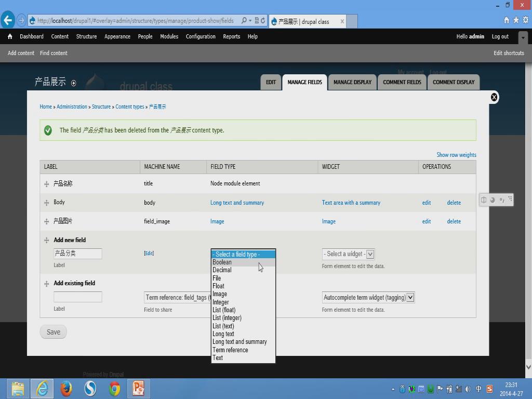Click the browser home icon
Image resolution: width=532 pixels, height=399 pixels.
pyautogui.click(x=506, y=20)
